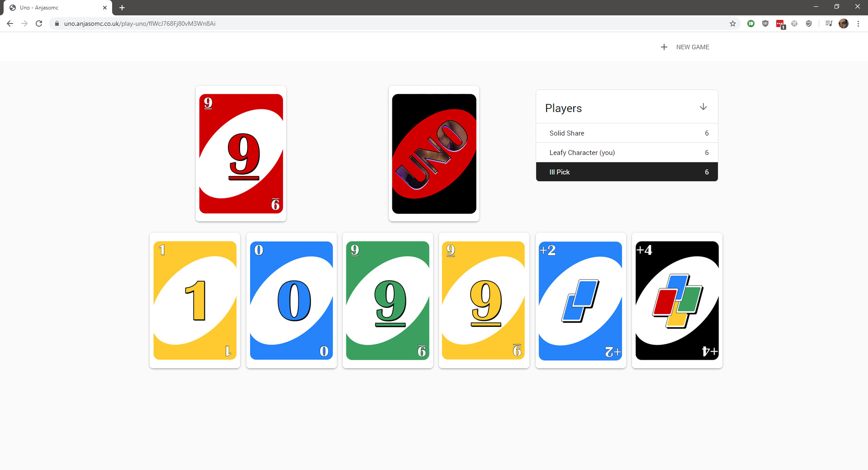Open a new browser tab
The height and width of the screenshot is (470, 868).
[122, 8]
